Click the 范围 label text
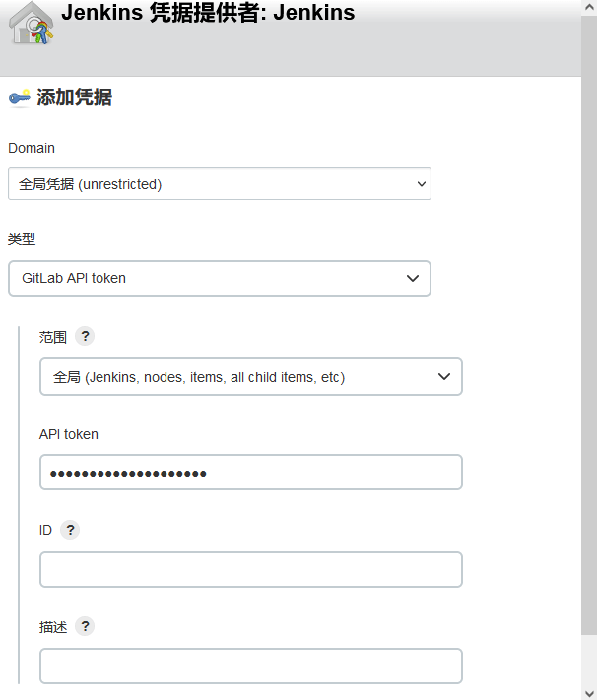This screenshot has width=597, height=700. pos(53,337)
